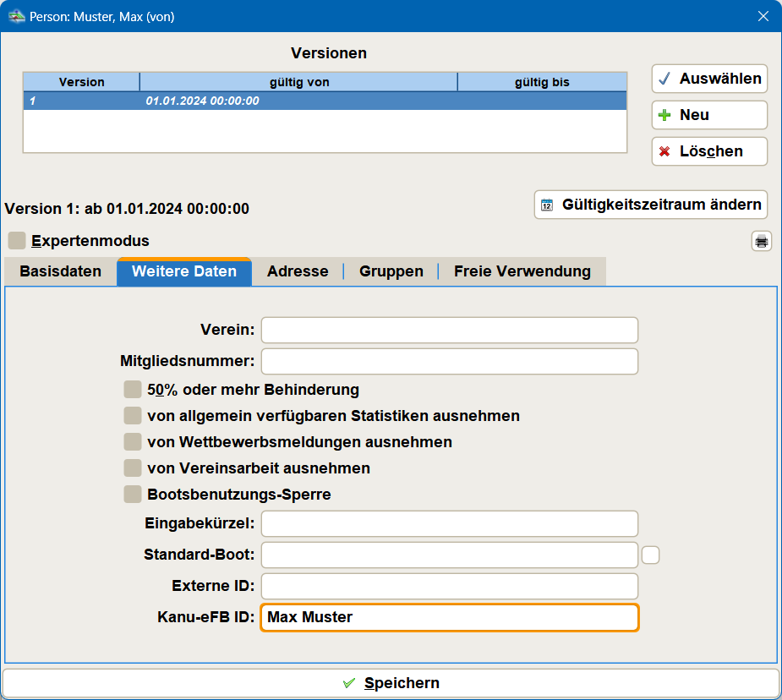
Task: Click into the Verein input field
Action: pyautogui.click(x=449, y=330)
